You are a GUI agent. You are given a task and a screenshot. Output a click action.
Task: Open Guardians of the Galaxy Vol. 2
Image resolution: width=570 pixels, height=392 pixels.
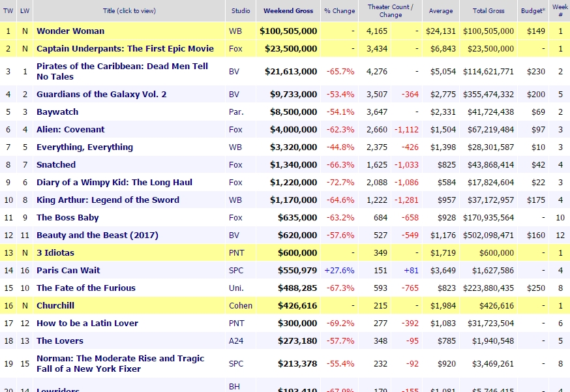tap(102, 94)
